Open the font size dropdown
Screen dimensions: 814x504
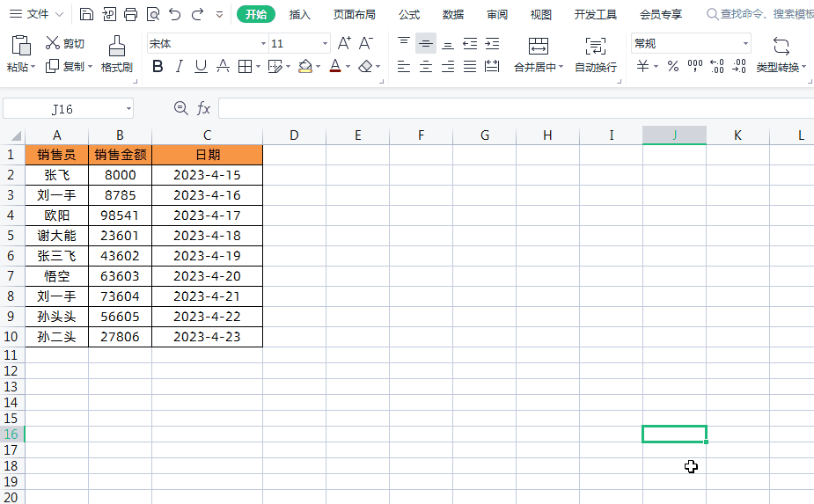pos(325,44)
